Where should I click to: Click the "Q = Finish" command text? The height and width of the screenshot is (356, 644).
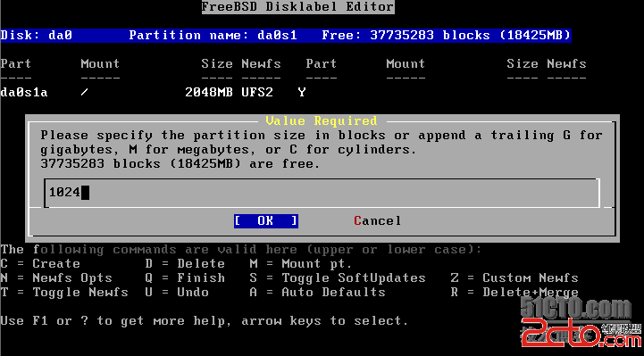click(185, 278)
